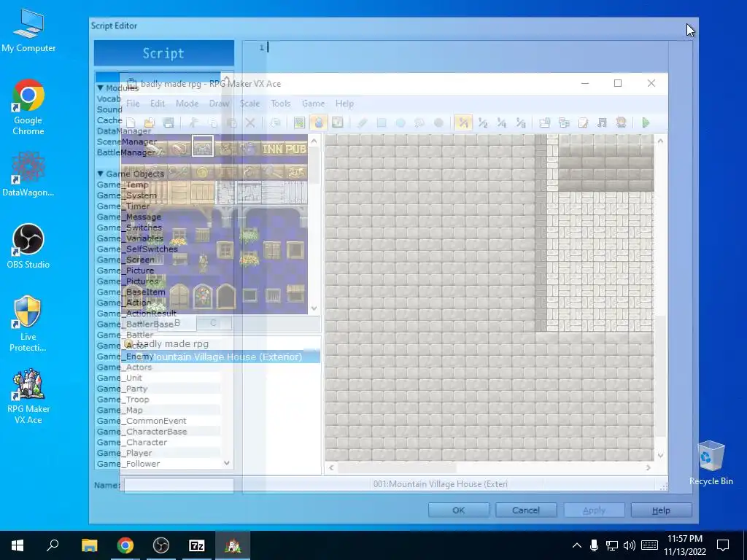The width and height of the screenshot is (747, 560).
Task: Open the notification center icon
Action: pyautogui.click(x=723, y=545)
